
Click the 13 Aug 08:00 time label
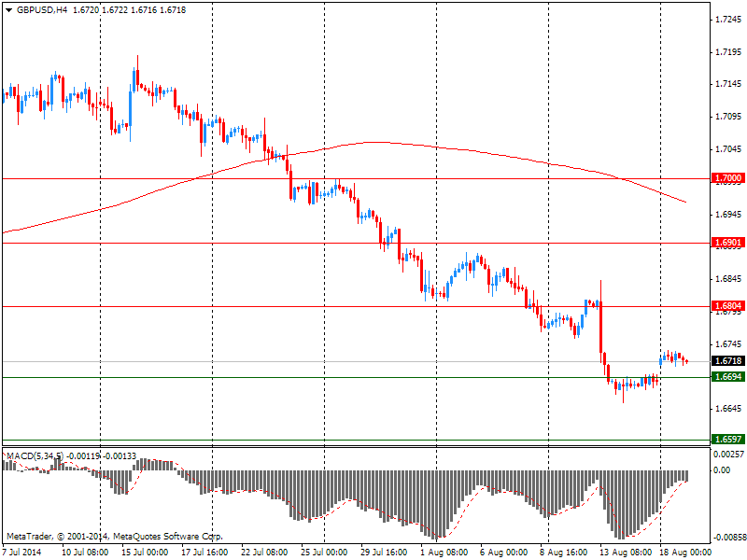(x=625, y=553)
